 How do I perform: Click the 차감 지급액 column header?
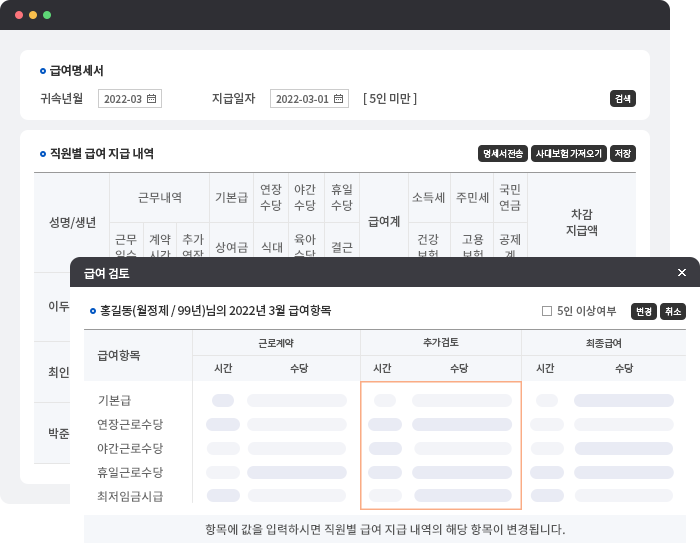click(583, 222)
